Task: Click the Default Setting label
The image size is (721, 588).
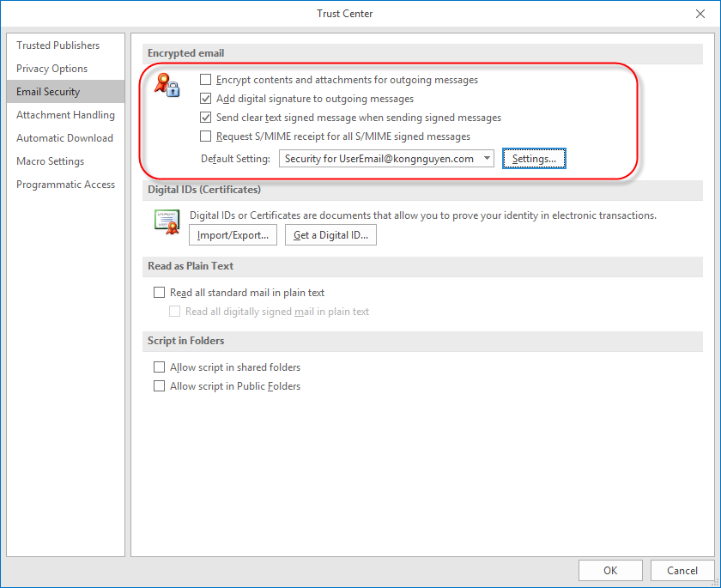Action: 235,159
